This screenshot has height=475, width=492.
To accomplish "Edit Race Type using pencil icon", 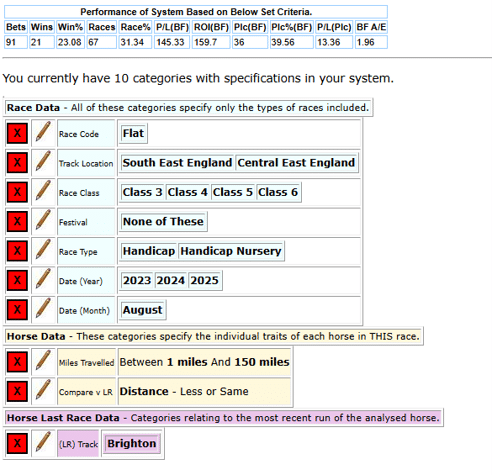I will (x=43, y=249).
